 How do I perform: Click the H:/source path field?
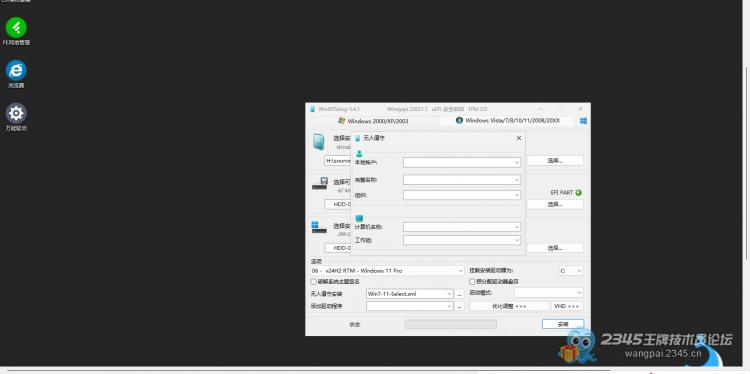338,161
